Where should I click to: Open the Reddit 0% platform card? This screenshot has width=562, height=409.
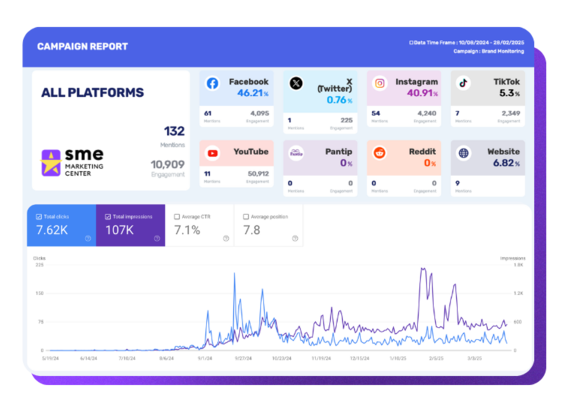click(404, 168)
